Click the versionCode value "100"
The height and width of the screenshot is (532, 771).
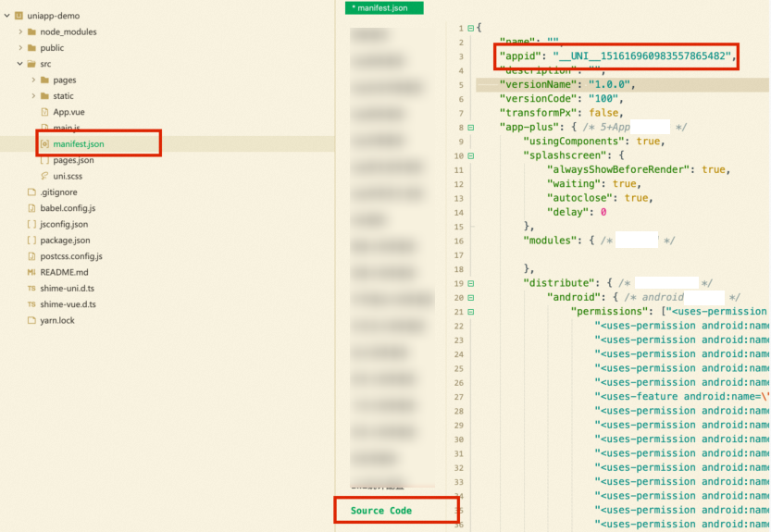(603, 99)
